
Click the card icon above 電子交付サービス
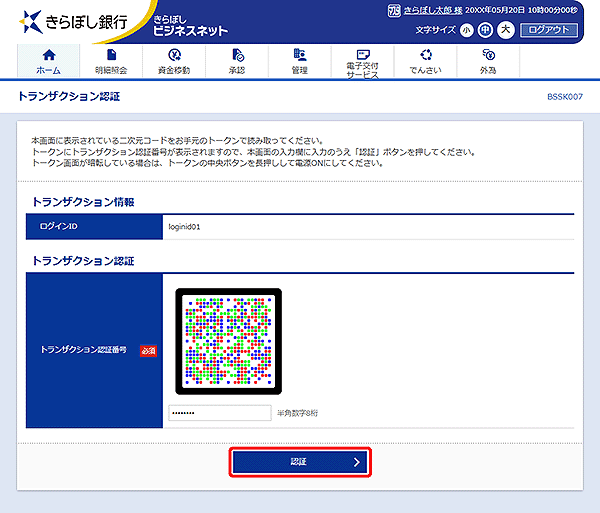click(x=363, y=54)
